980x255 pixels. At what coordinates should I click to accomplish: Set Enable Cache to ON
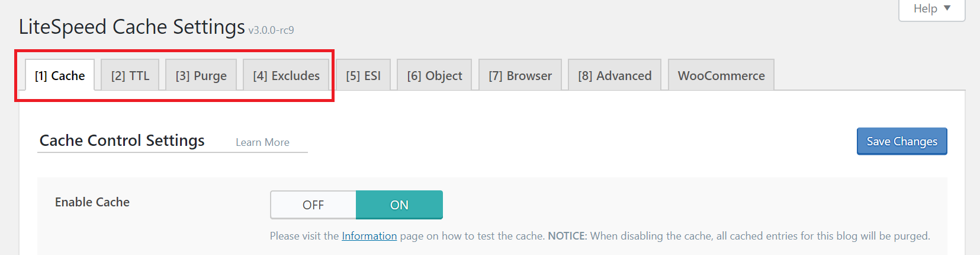[x=399, y=205]
